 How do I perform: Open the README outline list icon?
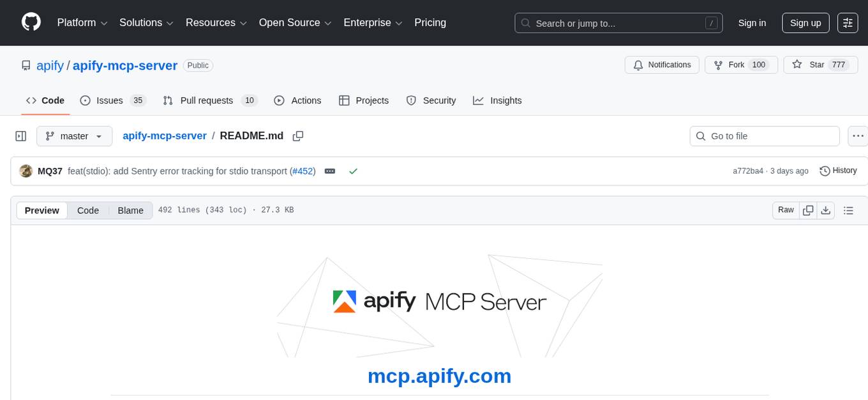(848, 210)
